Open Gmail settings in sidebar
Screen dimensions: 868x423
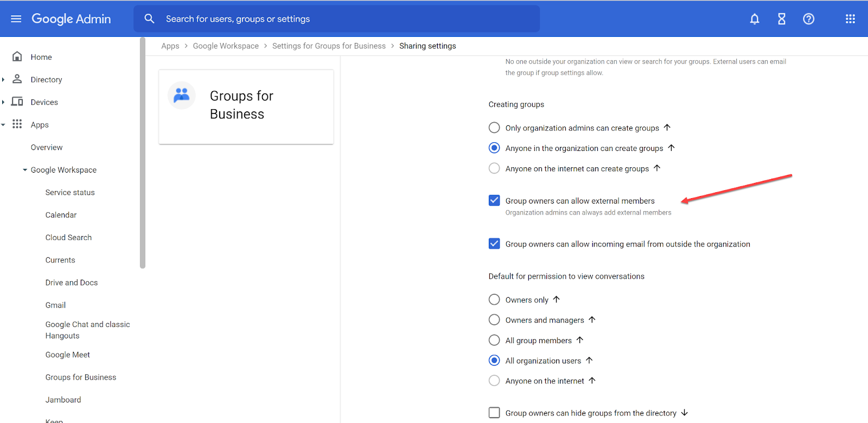[x=55, y=305]
